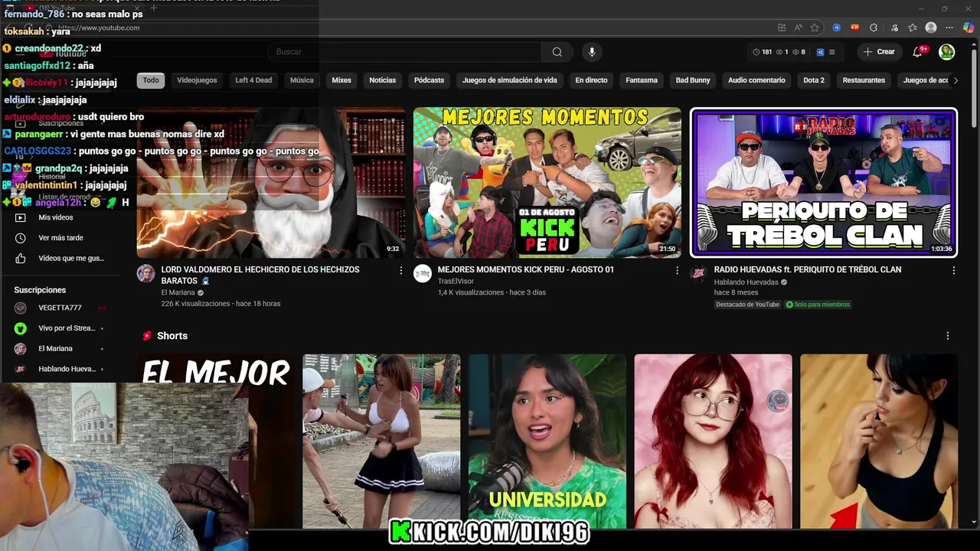
Task: Open Edge Settings and more menu
Action: coord(950,28)
